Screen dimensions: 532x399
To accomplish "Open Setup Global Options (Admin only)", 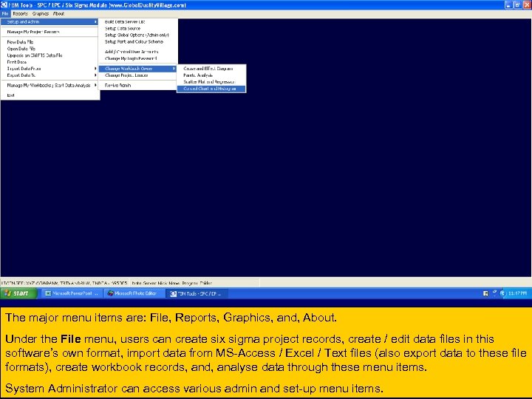I will coord(137,35).
